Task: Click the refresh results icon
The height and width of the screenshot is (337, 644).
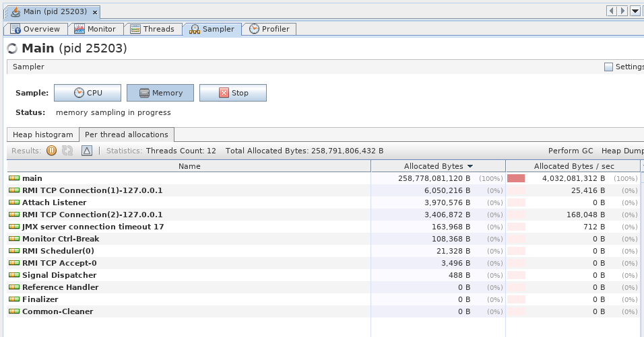Action: click(67, 151)
